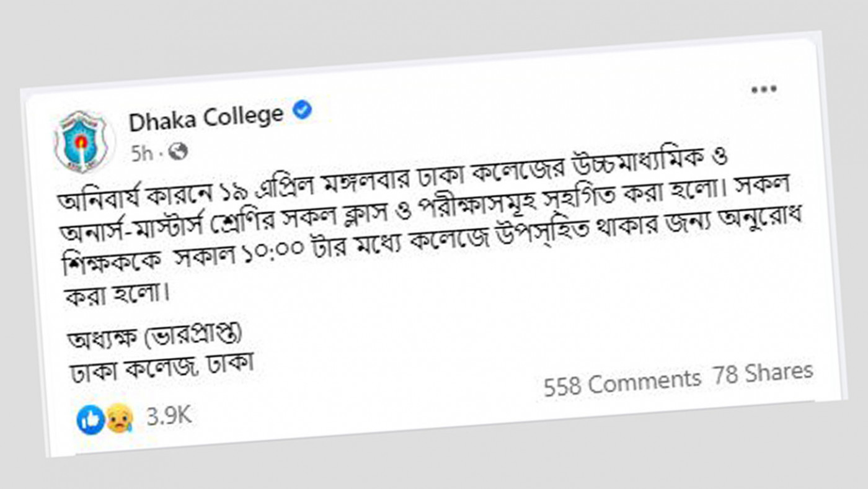
Task: Click the "অধ্যক্ষ (ভারপ্রাপ্ত)" signature line
Action: (x=150, y=337)
